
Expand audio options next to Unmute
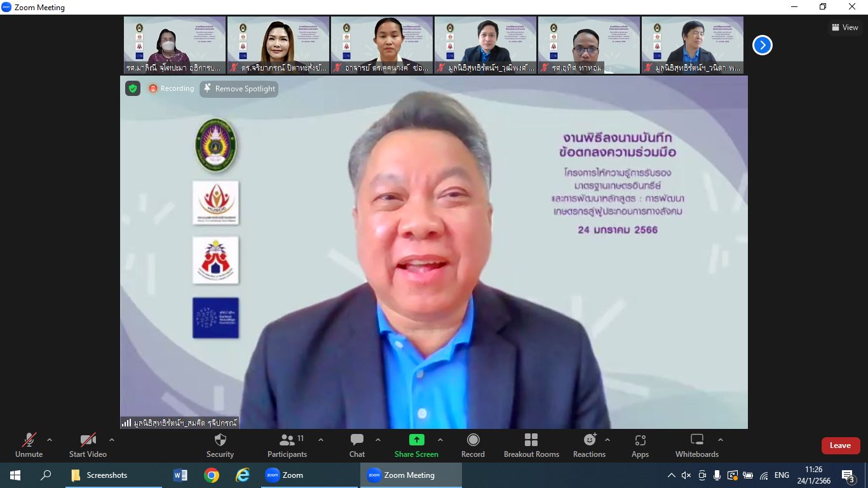click(x=50, y=440)
